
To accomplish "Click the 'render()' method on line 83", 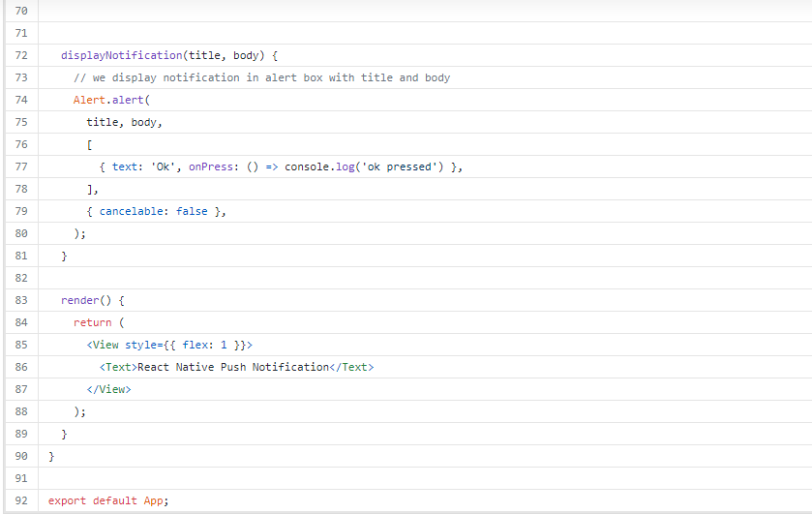I will (x=86, y=300).
